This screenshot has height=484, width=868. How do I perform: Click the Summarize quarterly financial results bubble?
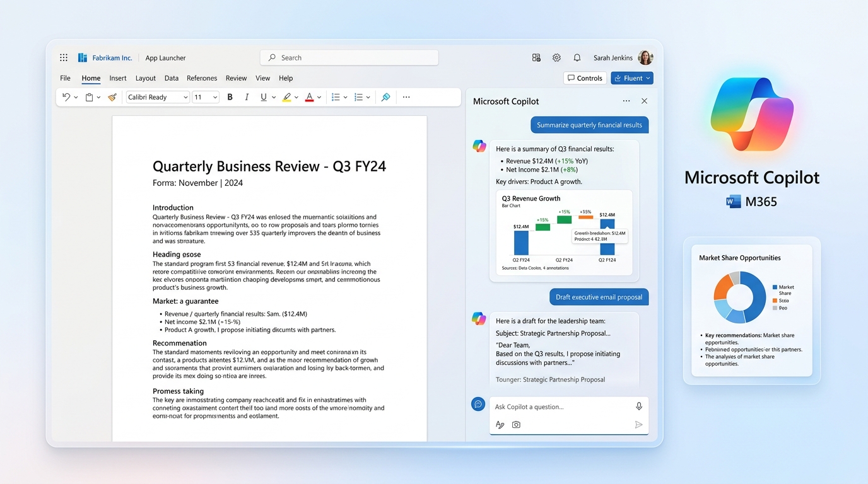tap(589, 125)
